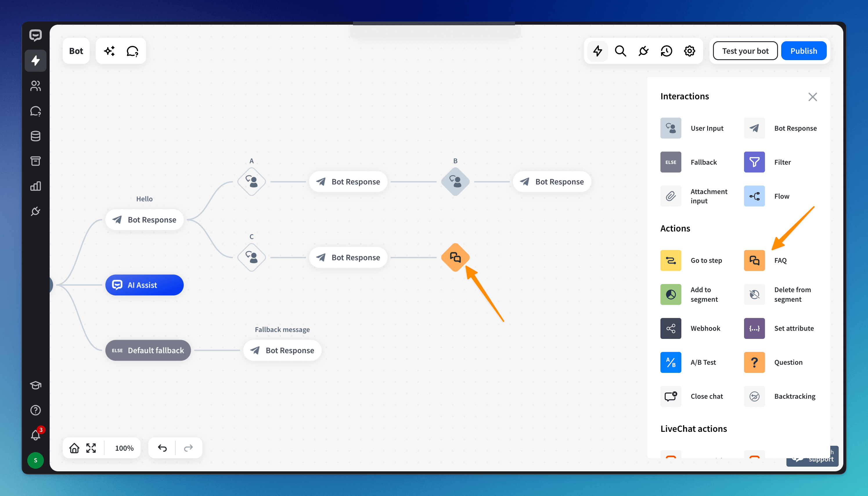
Task: Click the FAQ action icon in panel
Action: click(x=754, y=260)
